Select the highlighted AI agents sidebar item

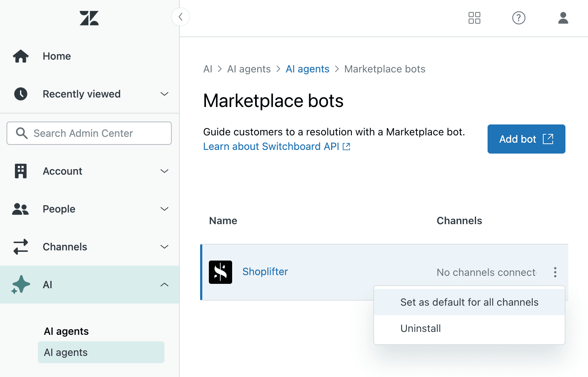tap(101, 352)
